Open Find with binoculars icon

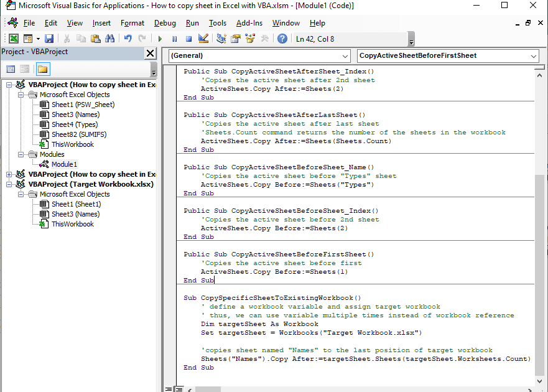(109, 39)
